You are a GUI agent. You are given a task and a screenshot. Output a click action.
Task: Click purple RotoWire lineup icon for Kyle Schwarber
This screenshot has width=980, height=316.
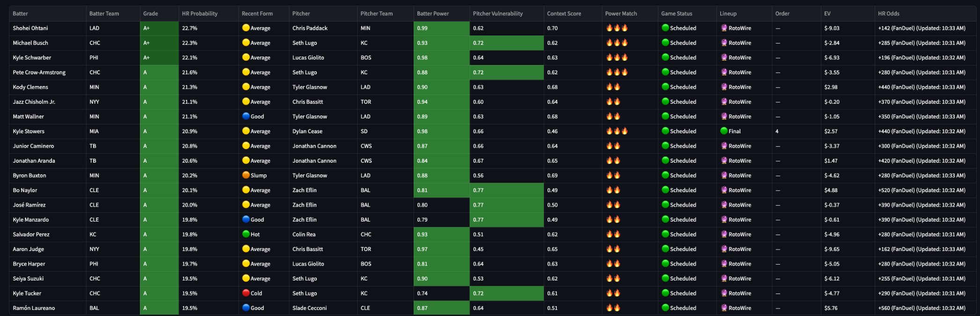tap(724, 57)
